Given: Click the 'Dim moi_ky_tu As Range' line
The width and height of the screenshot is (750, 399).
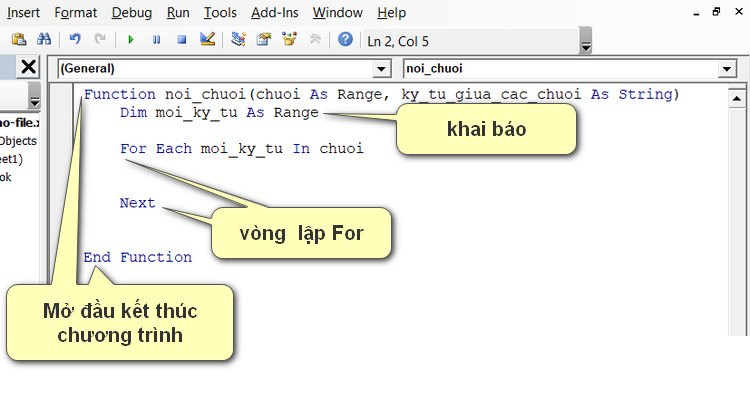Looking at the screenshot, I should pyautogui.click(x=220, y=113).
